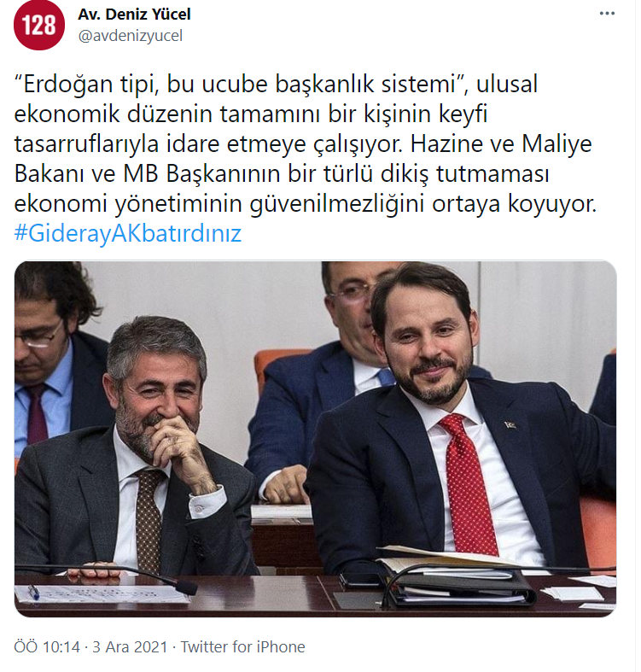Open the three-dot more options menu
Image resolution: width=641 pixels, height=672 pixels.
pyautogui.click(x=607, y=14)
